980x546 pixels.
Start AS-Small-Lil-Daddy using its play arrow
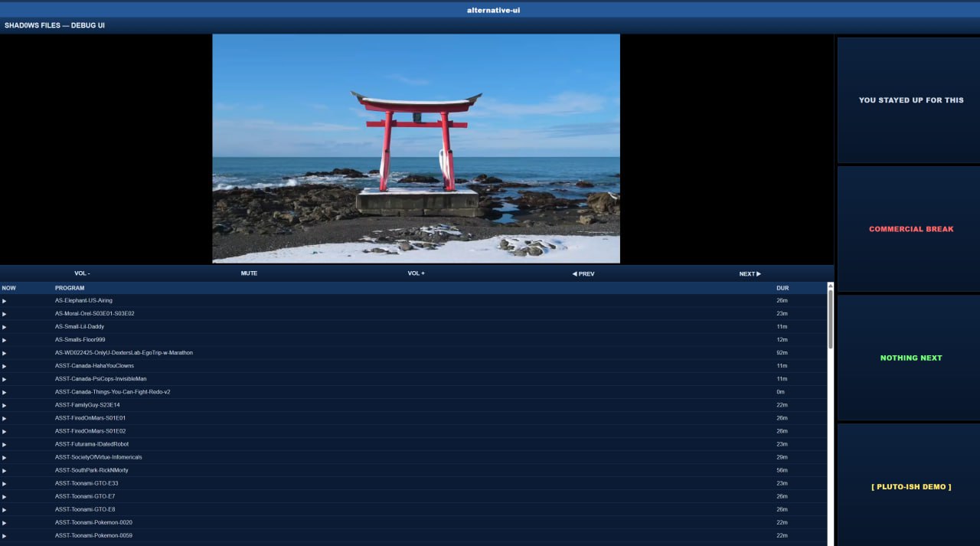[5, 327]
